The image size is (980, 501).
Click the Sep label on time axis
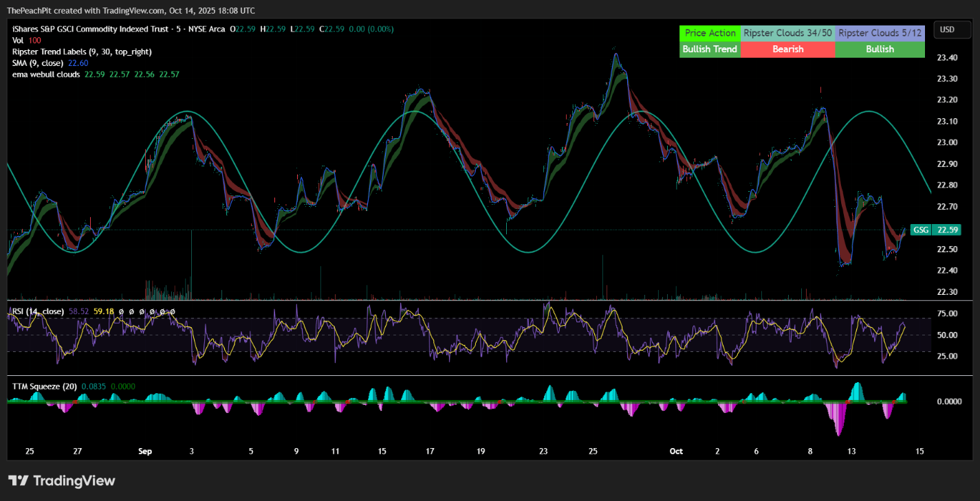pos(144,452)
